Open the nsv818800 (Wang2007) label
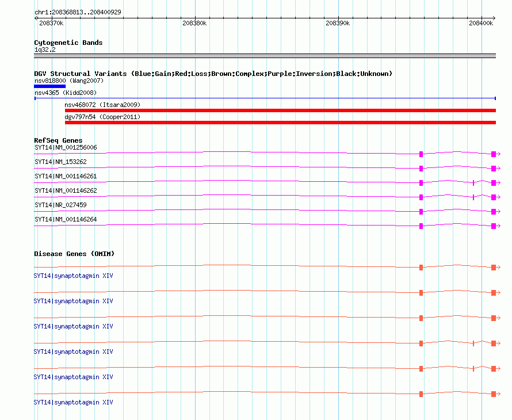Viewport: 512px width, 420px height. [x=69, y=81]
